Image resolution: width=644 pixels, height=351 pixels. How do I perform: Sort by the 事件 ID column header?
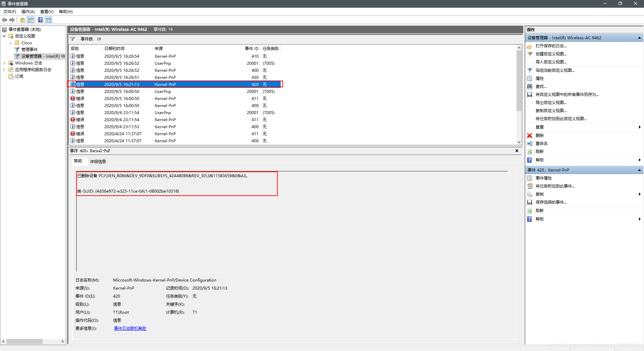point(251,49)
